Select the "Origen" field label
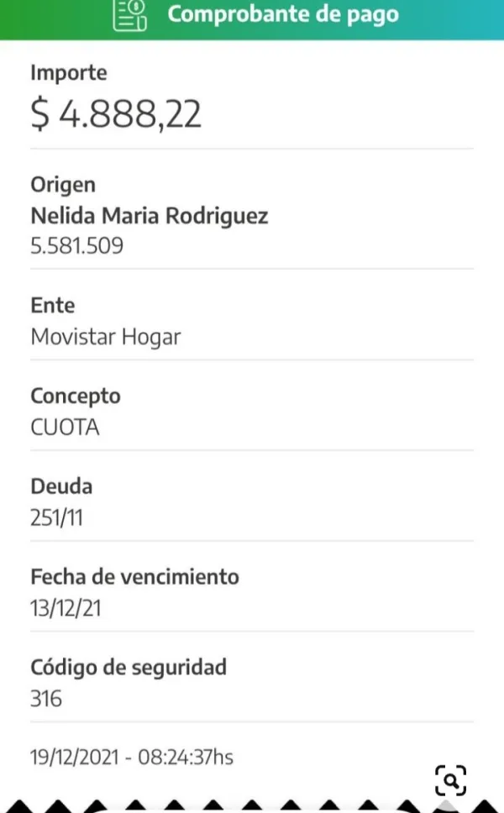Image resolution: width=504 pixels, height=813 pixels. pyautogui.click(x=63, y=185)
